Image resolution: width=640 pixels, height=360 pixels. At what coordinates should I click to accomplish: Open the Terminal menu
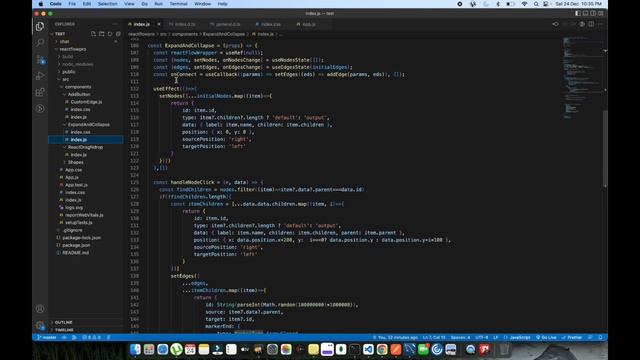click(178, 4)
